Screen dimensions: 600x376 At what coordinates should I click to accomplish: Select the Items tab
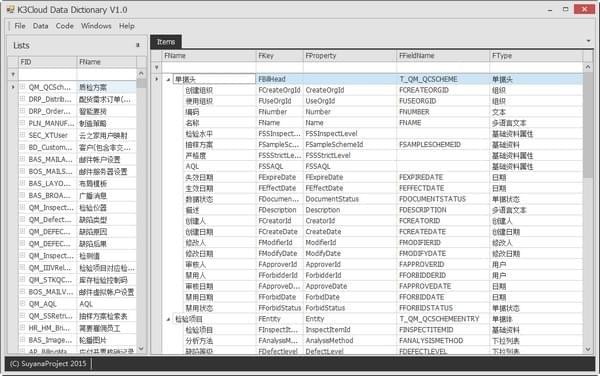click(166, 42)
